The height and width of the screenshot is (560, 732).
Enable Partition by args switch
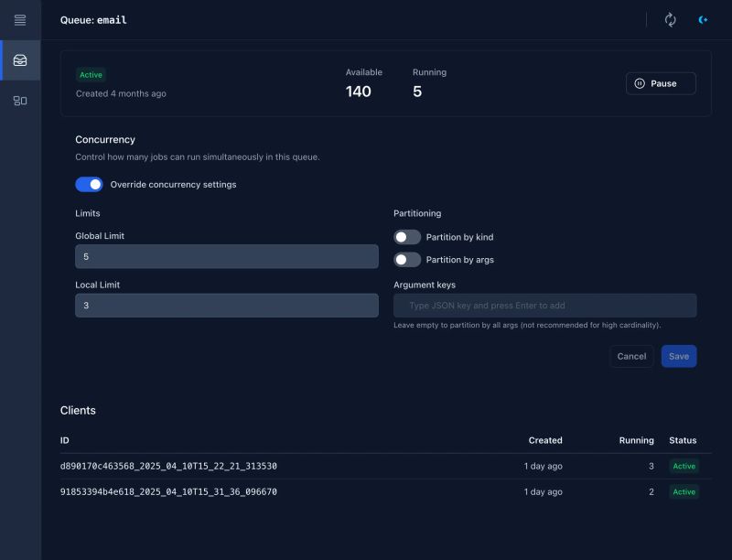point(407,260)
